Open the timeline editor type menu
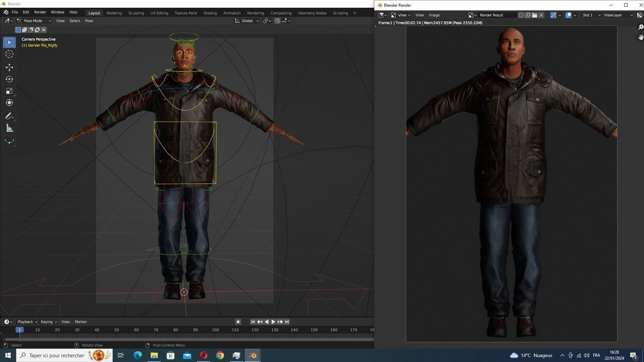Viewport: 644px width, 362px height. coord(8,322)
